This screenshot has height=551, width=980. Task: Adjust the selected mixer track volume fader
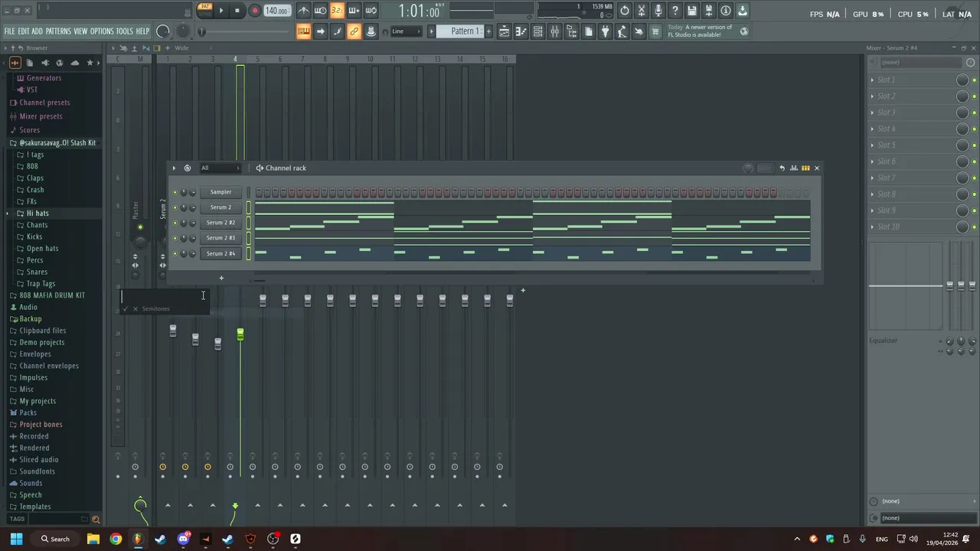tap(240, 334)
